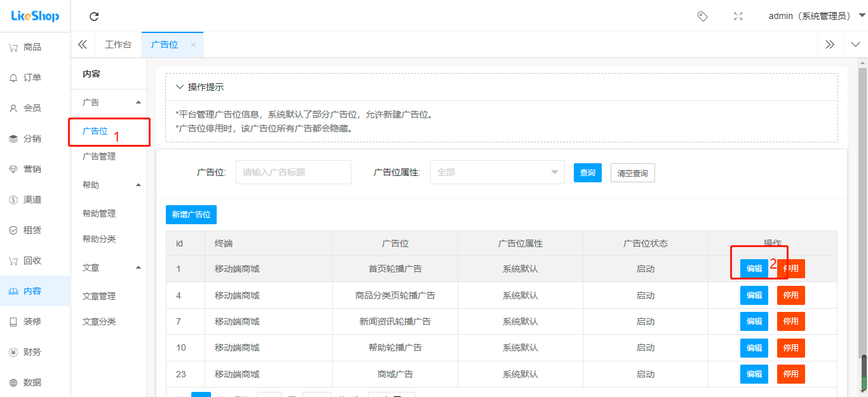This screenshot has height=397, width=868.
Task: Open 商品 in the sidebar
Action: pyautogui.click(x=35, y=47)
